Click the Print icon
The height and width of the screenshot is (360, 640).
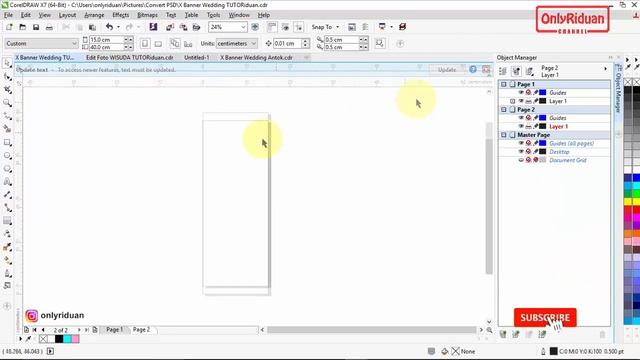click(49, 27)
